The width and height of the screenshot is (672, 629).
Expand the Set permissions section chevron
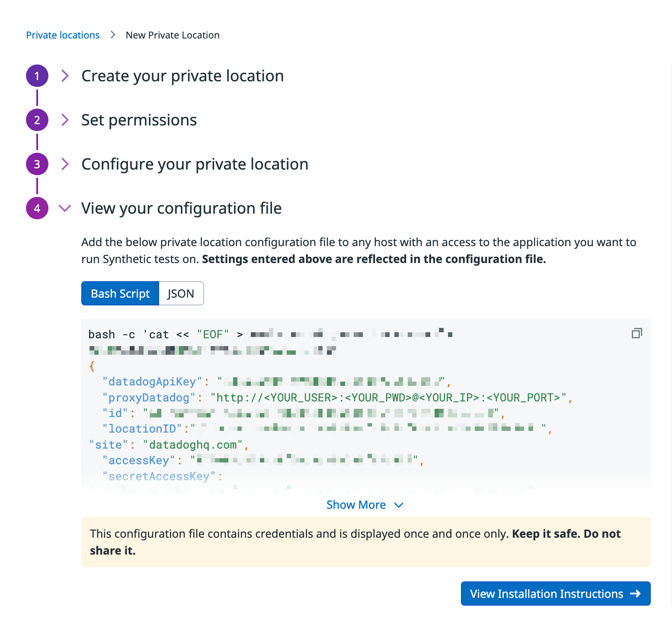65,120
